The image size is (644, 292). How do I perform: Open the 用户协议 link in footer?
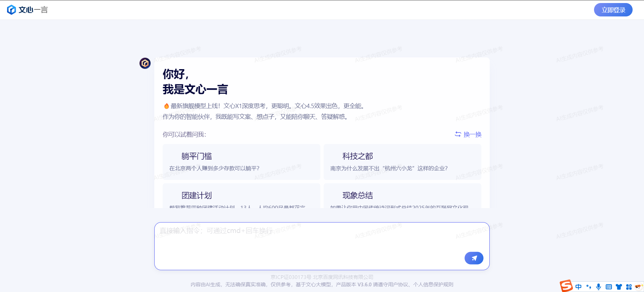[x=398, y=284]
